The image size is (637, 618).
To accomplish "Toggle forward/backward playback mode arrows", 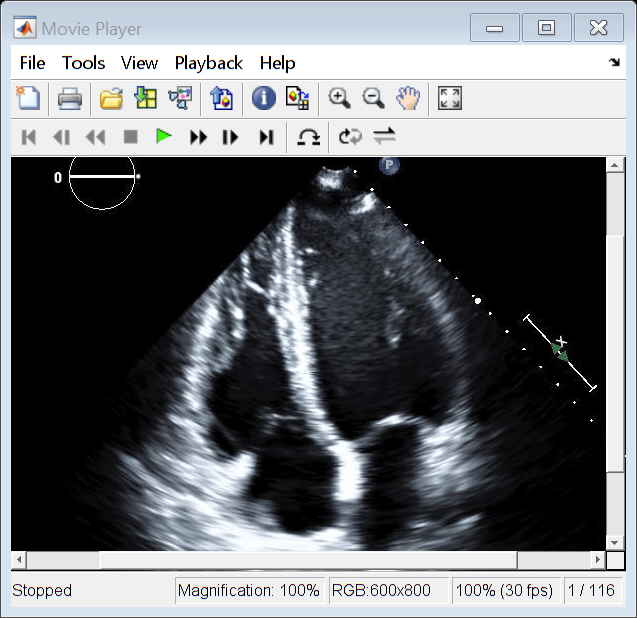I will click(x=384, y=137).
